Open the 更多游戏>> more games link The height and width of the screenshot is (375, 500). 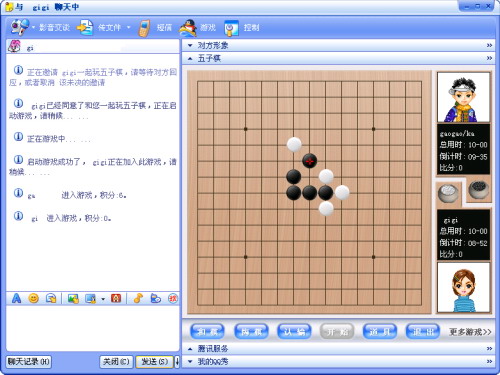470,332
